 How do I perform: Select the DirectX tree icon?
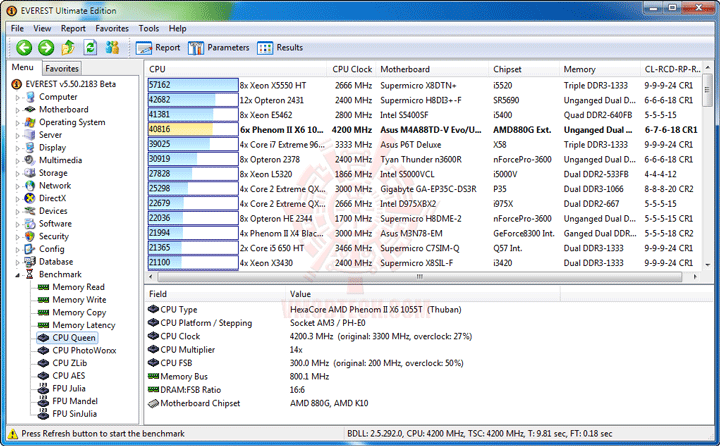pos(30,198)
